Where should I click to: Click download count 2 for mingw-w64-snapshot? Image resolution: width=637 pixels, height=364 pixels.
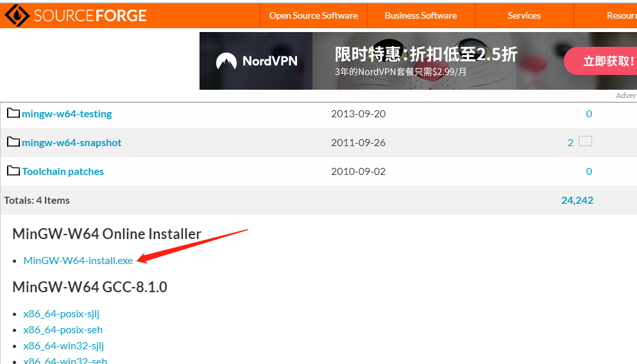point(570,143)
